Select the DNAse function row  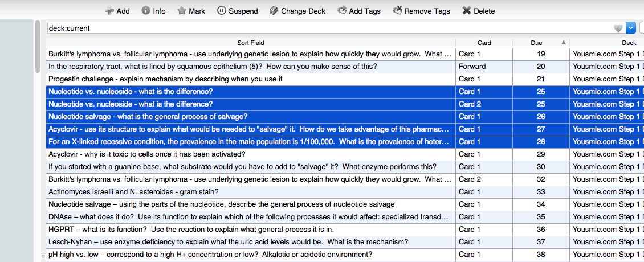pyautogui.click(x=345, y=217)
